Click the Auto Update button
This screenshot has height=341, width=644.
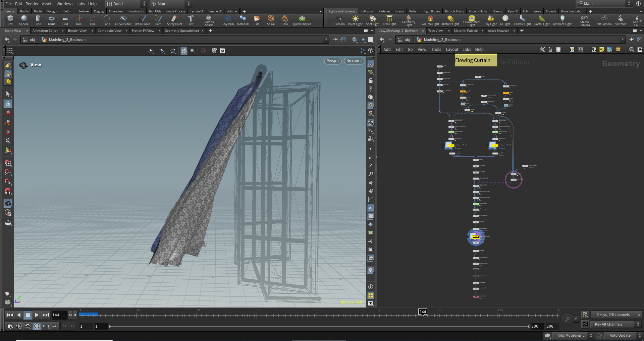point(620,335)
